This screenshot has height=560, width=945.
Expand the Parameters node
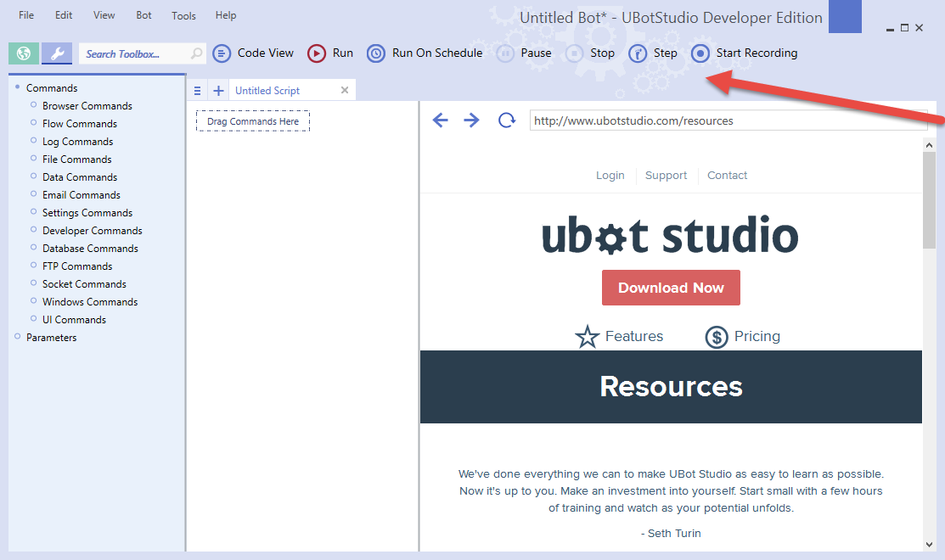pos(18,337)
